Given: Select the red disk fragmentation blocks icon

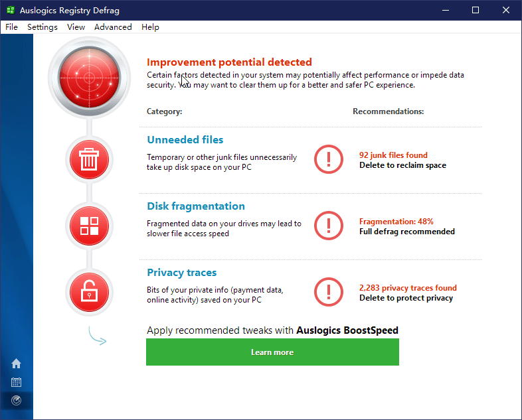Looking at the screenshot, I should [89, 226].
